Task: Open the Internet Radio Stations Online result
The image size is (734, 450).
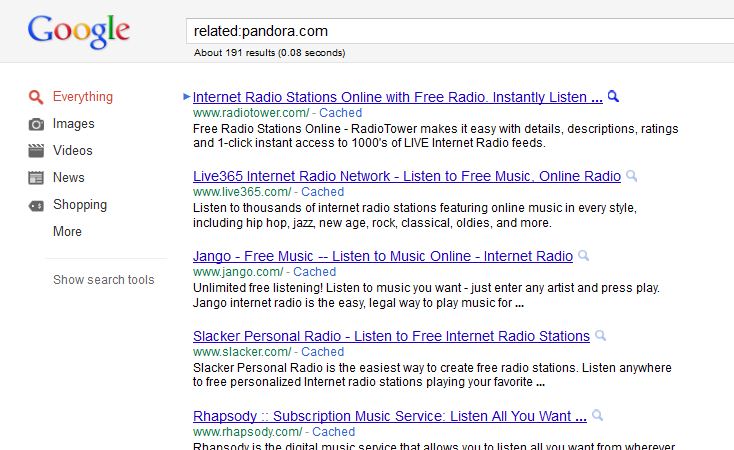Action: pos(397,97)
